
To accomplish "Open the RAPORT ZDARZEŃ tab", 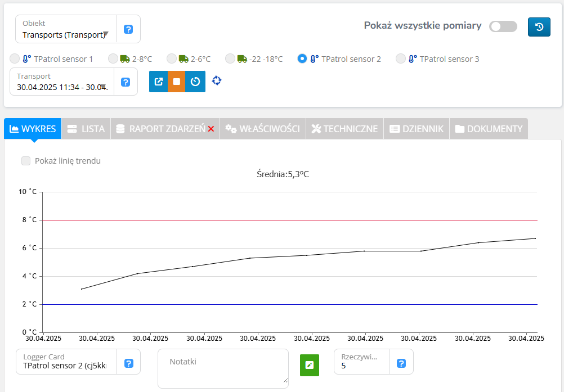I will [x=165, y=129].
